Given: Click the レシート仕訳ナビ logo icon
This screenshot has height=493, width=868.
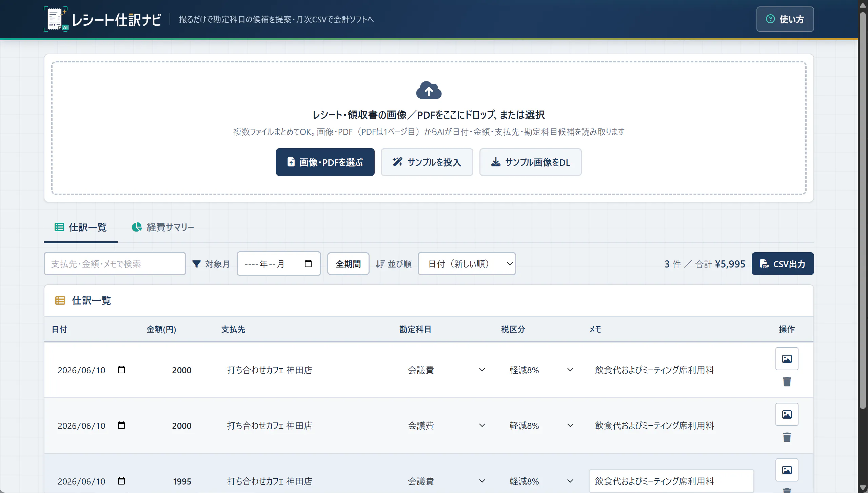Looking at the screenshot, I should 56,19.
